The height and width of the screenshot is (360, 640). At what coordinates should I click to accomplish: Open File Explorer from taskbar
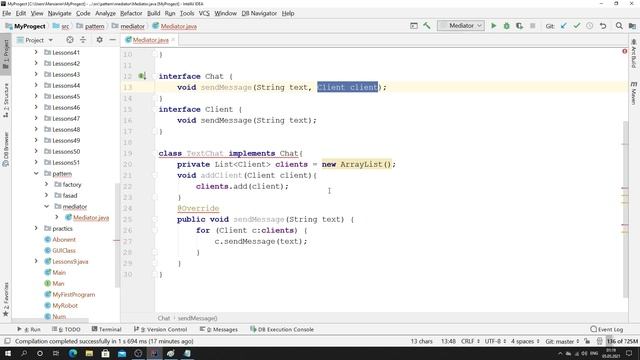[x=89, y=353]
